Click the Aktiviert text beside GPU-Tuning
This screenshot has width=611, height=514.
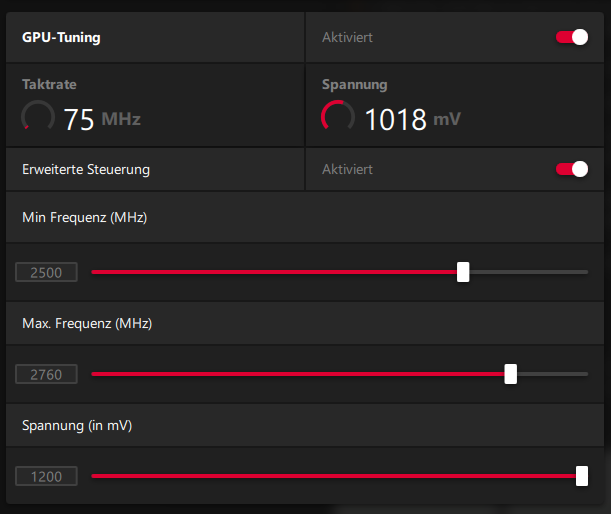(347, 38)
